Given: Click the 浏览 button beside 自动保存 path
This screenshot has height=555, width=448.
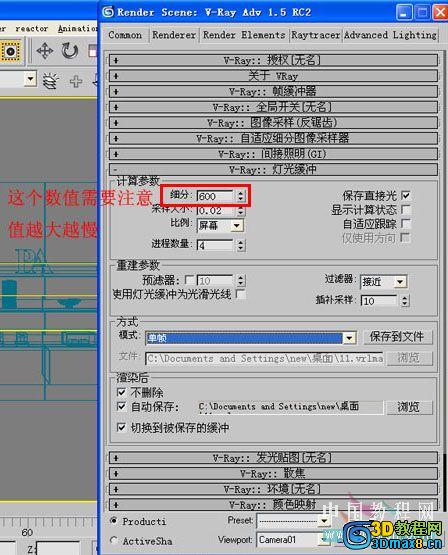Looking at the screenshot, I should [x=409, y=407].
